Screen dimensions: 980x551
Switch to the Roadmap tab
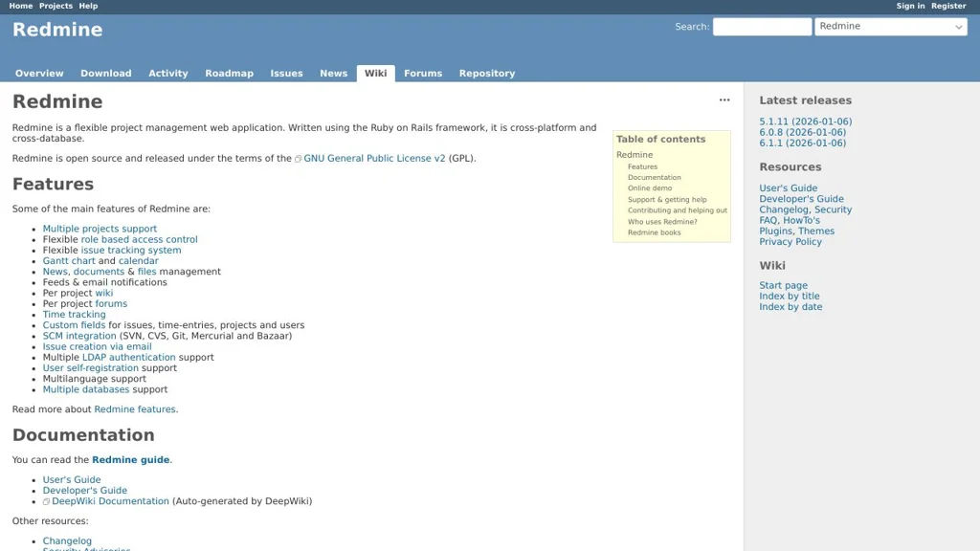[230, 73]
